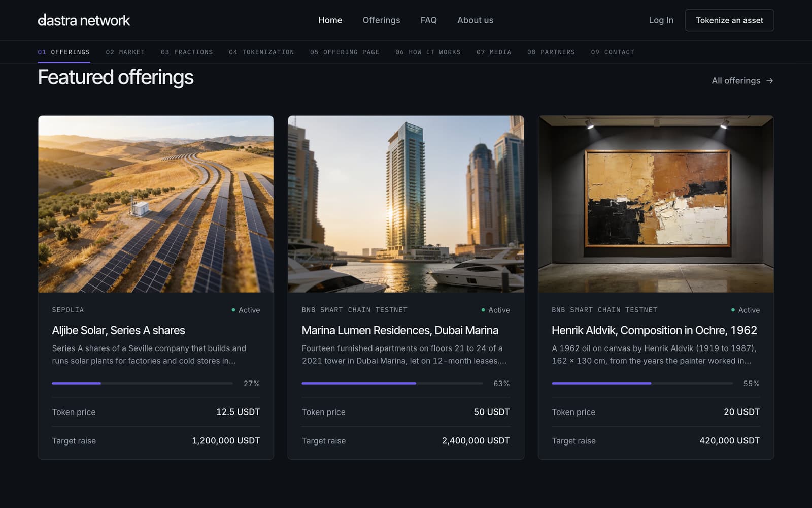
Task: Switch to the 03 Fractions section
Action: click(187, 52)
